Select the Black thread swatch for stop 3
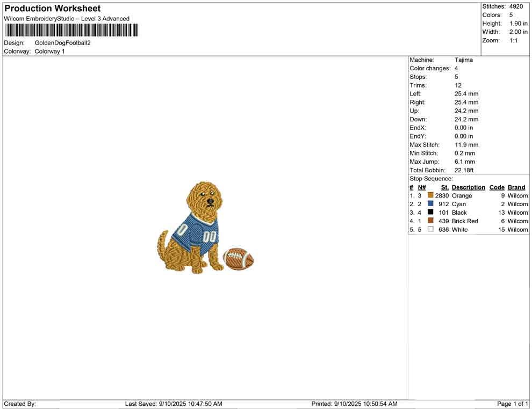 (429, 213)
